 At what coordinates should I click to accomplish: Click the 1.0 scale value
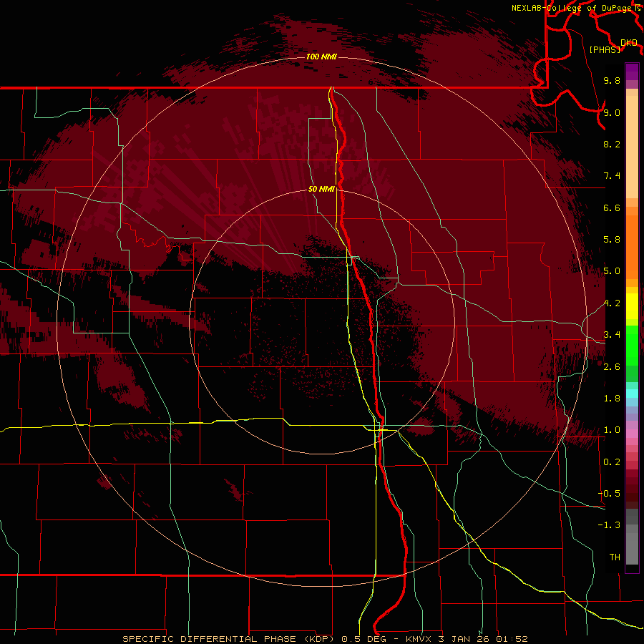612,430
